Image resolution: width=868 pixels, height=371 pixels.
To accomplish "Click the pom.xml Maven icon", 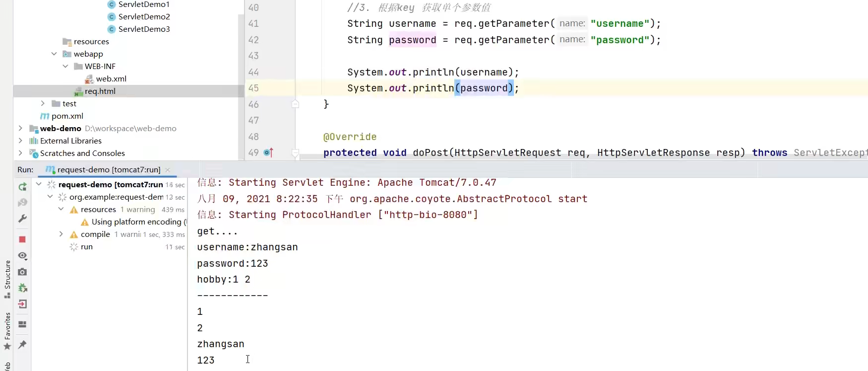I will (45, 116).
